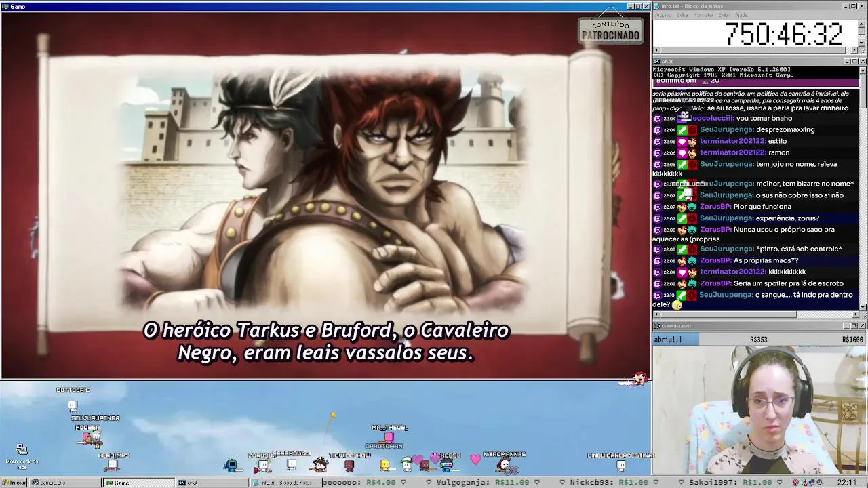Click the game subtitle mentioning Tarkus and Bruford
Viewport: 868px width, 488px height.
[325, 342]
